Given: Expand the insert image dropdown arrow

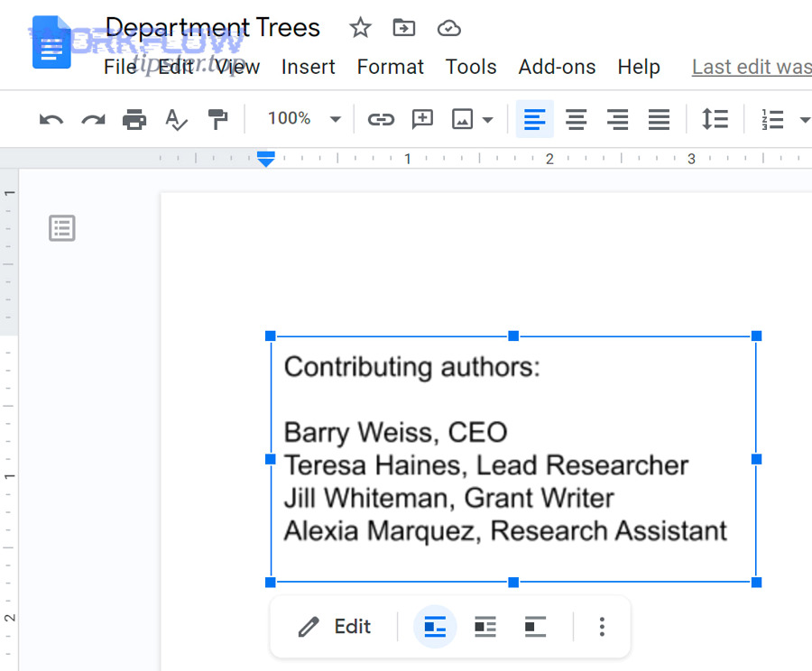Looking at the screenshot, I should pos(486,119).
